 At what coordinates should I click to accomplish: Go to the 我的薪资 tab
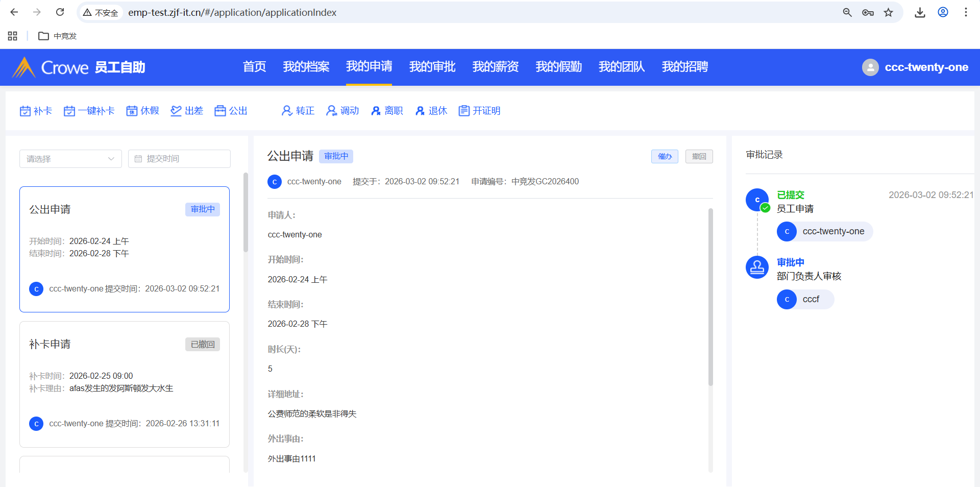pyautogui.click(x=495, y=67)
